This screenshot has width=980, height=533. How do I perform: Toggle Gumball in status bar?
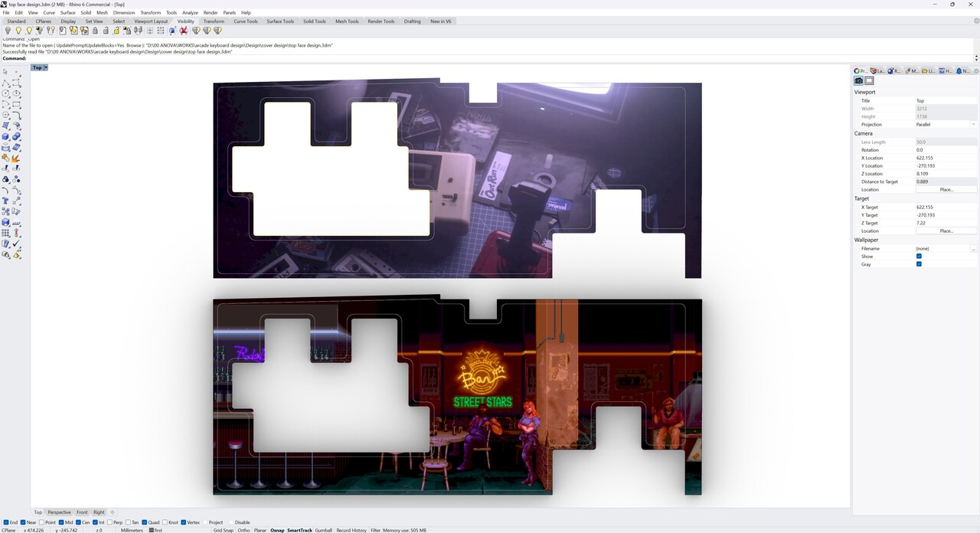[x=324, y=530]
